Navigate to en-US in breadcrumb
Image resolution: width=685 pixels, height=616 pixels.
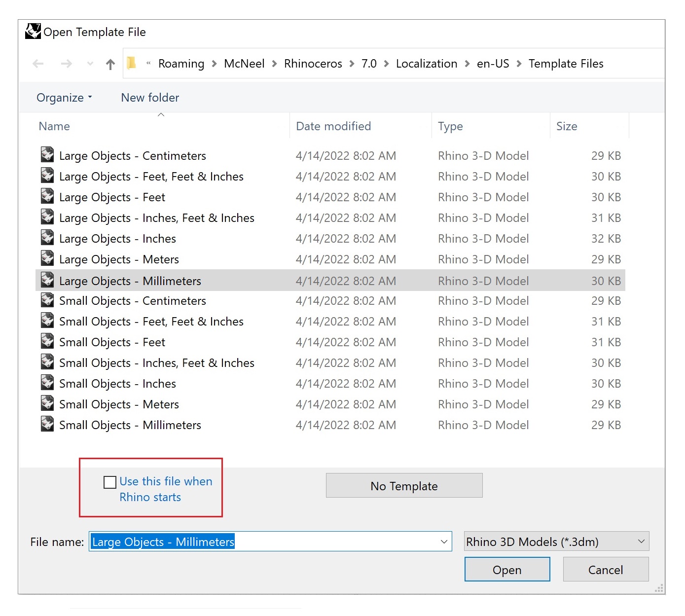[493, 64]
